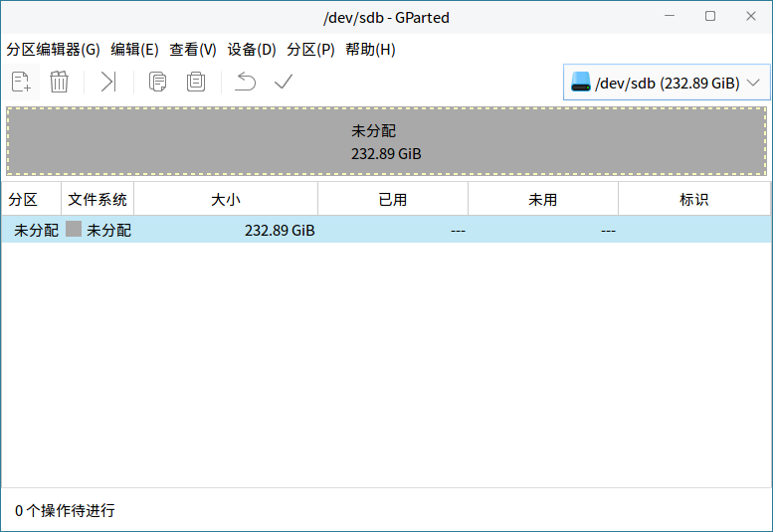This screenshot has width=773, height=532.
Task: Open the 分区(P) menu
Action: pyautogui.click(x=310, y=50)
